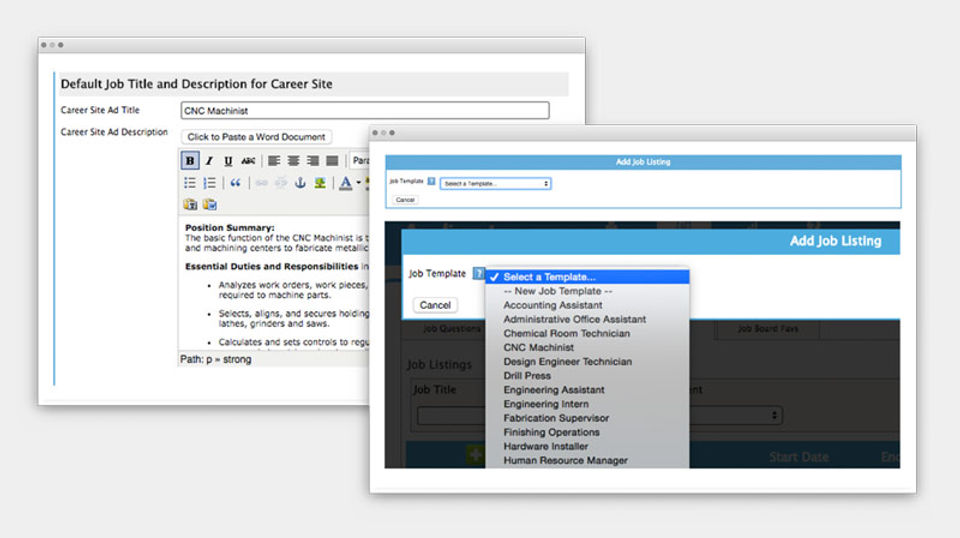This screenshot has height=538, width=960.
Task: Click the small Cancel button in top panel
Action: pyautogui.click(x=405, y=200)
